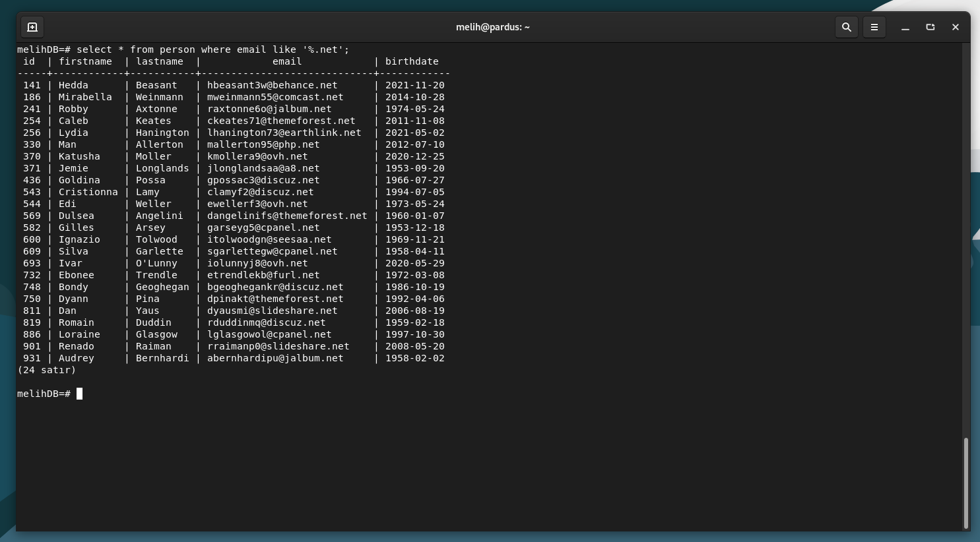Screen dimensions: 980x542
Task: Click the (24 satır) row count
Action: pyautogui.click(x=47, y=370)
